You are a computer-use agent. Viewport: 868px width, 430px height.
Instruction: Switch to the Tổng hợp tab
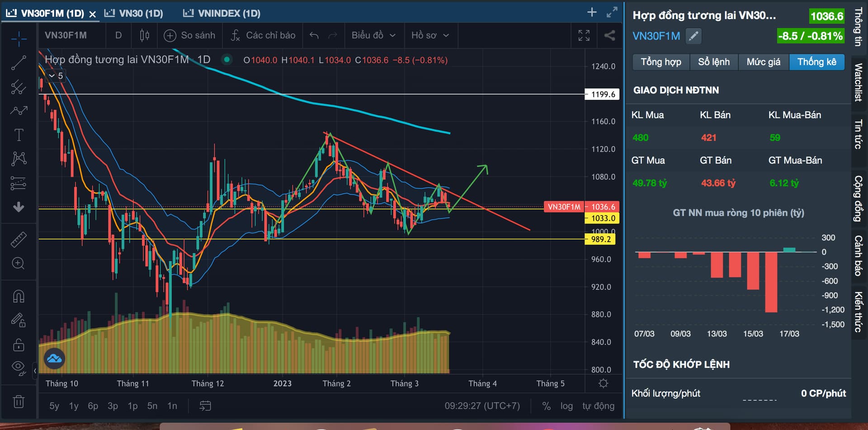click(x=661, y=62)
